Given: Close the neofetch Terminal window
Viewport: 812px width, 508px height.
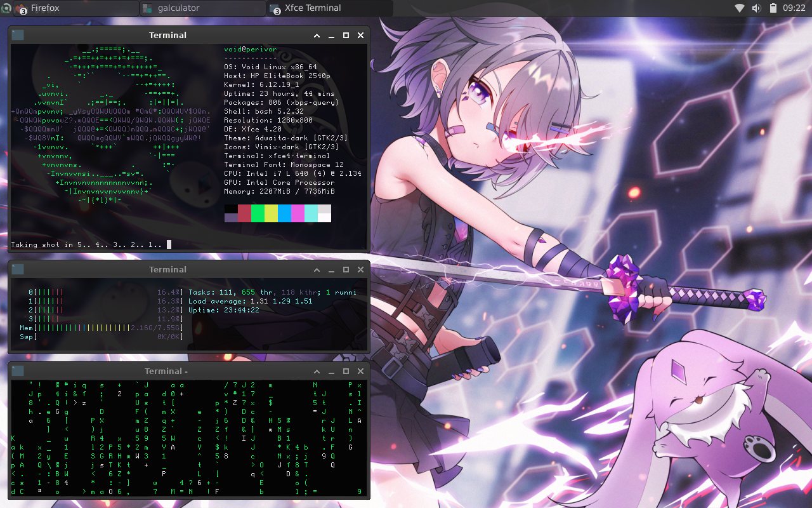Looking at the screenshot, I should click(360, 36).
